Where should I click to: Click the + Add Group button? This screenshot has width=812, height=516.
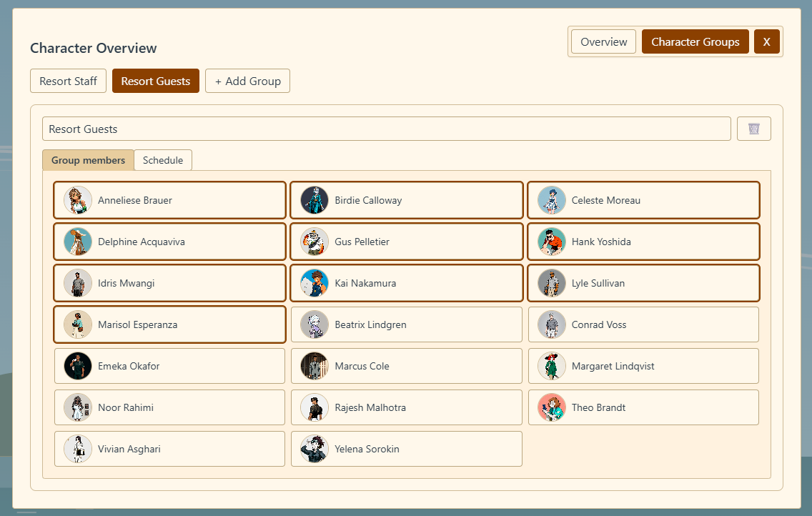(247, 81)
